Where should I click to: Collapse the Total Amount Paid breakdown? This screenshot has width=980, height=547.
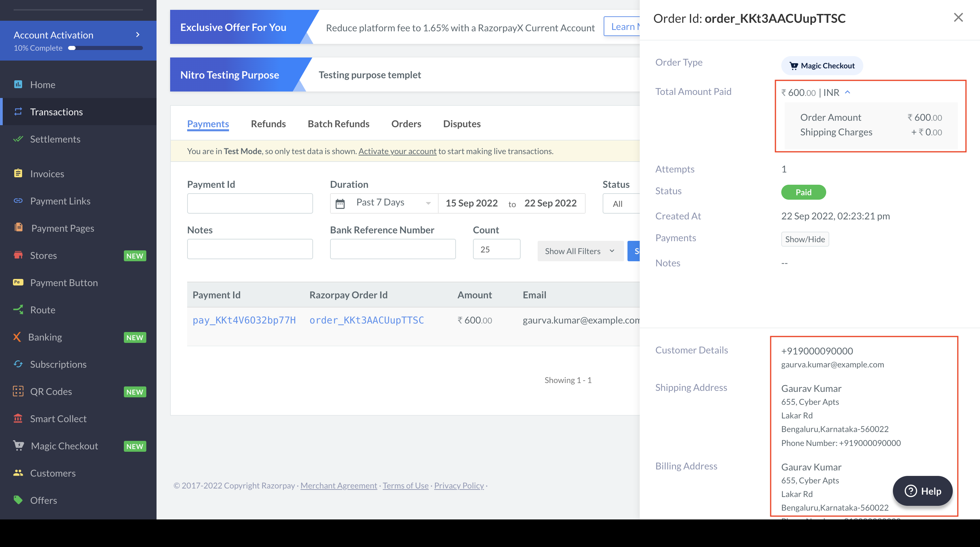point(847,92)
